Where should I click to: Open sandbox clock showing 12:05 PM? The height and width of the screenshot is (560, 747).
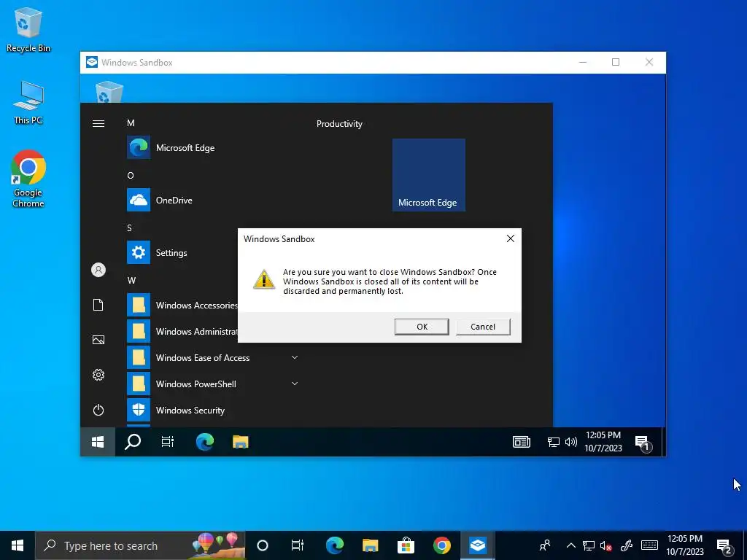point(603,441)
